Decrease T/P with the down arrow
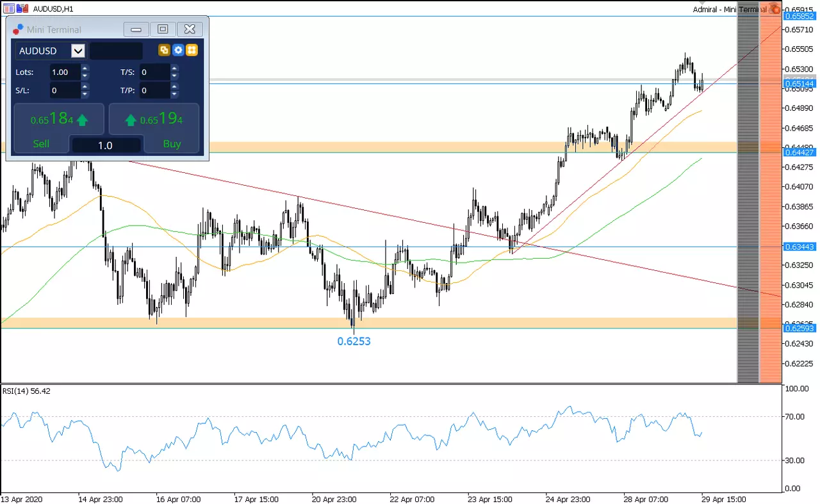The image size is (820, 504). click(174, 94)
